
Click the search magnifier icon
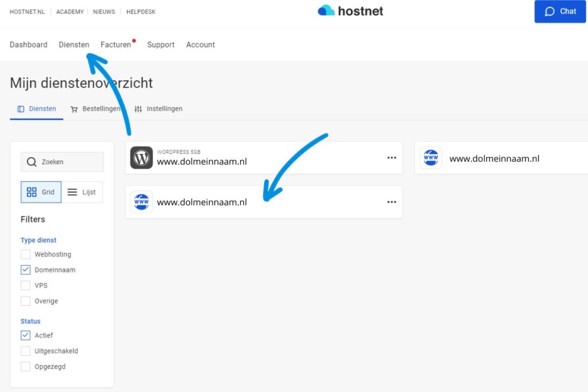click(32, 162)
